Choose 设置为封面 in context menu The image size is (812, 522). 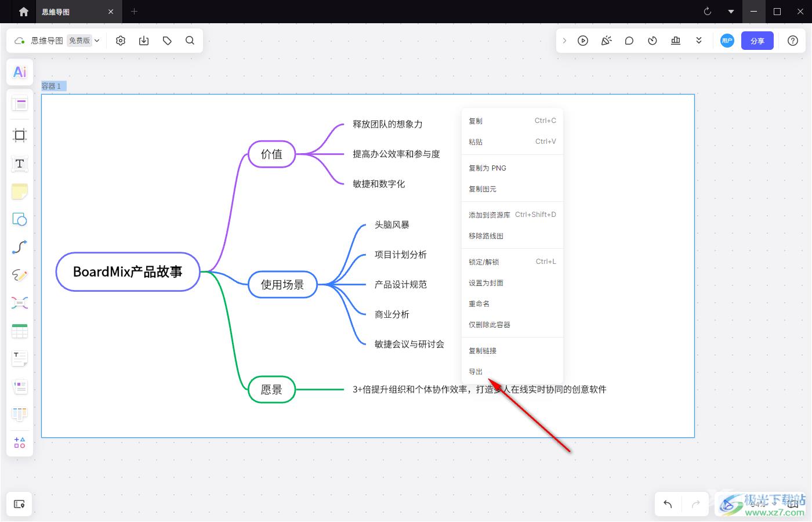(512, 283)
